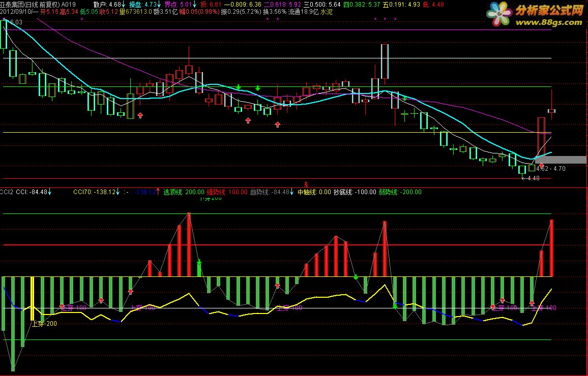Screen dimensions: 588x376
Task: Click the turnover rate 换3.56%
Action: [275, 12]
